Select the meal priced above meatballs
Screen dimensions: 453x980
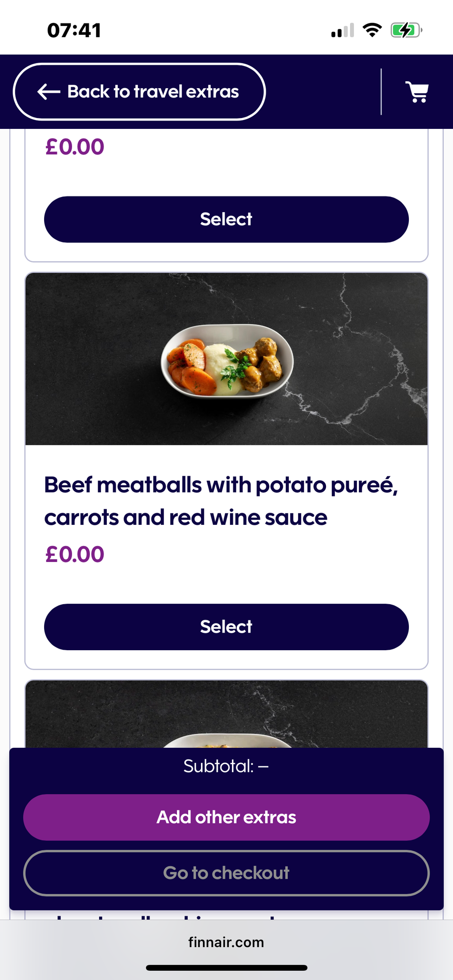(x=226, y=220)
